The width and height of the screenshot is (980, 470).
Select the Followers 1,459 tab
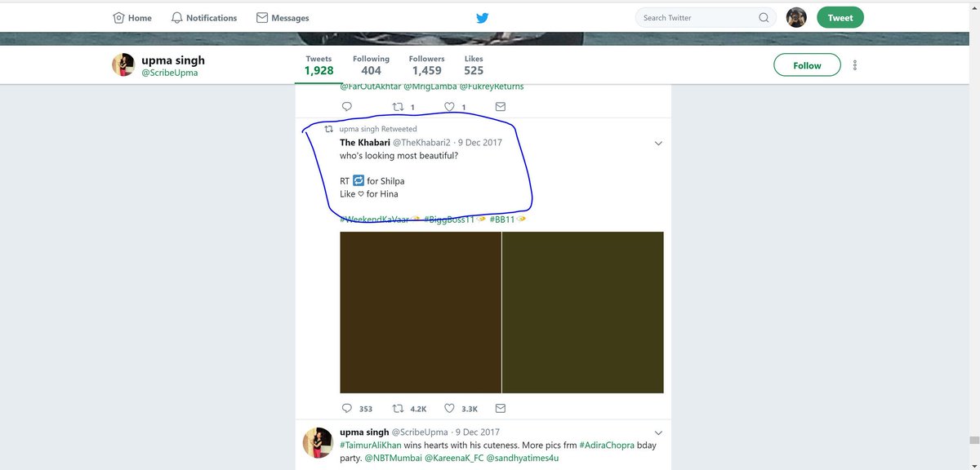(x=426, y=65)
